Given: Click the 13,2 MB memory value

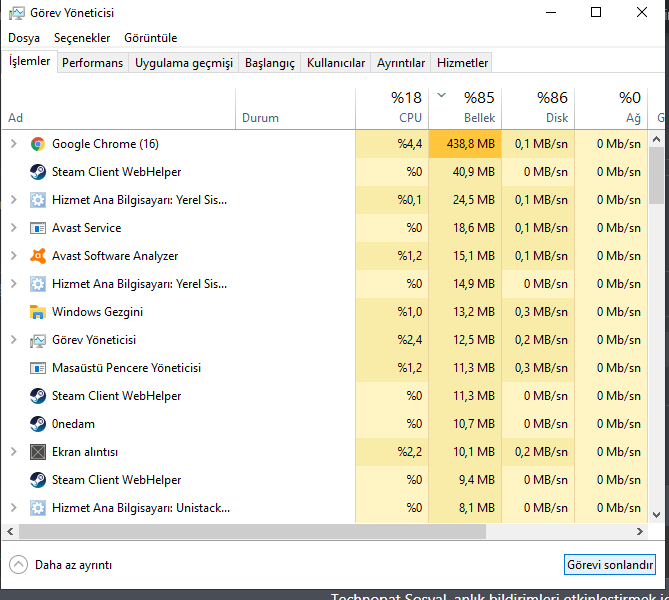Looking at the screenshot, I should [474, 312].
